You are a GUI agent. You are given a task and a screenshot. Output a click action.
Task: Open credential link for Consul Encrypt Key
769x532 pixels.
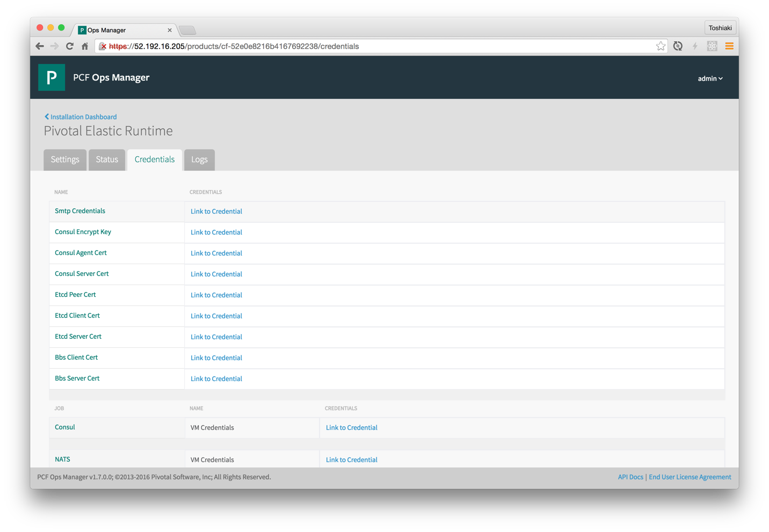coord(216,232)
